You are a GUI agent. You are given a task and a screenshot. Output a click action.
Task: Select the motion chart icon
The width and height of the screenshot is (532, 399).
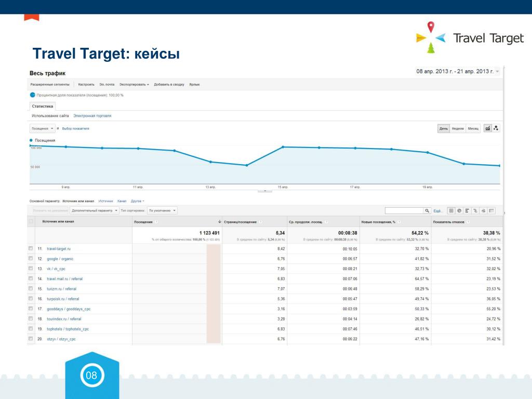click(x=496, y=128)
